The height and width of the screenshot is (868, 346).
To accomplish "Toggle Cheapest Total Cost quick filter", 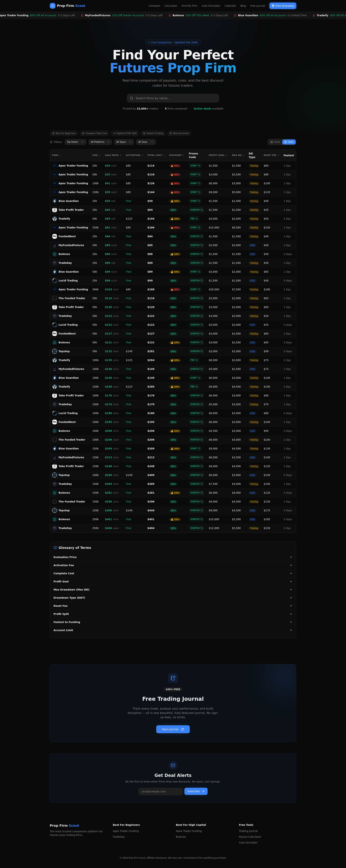I will pos(94,134).
